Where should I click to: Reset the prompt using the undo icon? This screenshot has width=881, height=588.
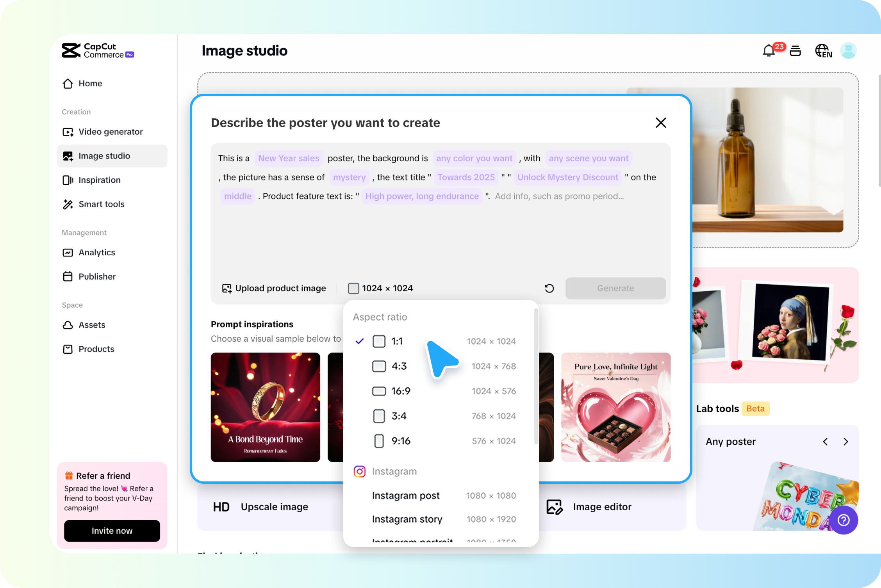pyautogui.click(x=549, y=288)
